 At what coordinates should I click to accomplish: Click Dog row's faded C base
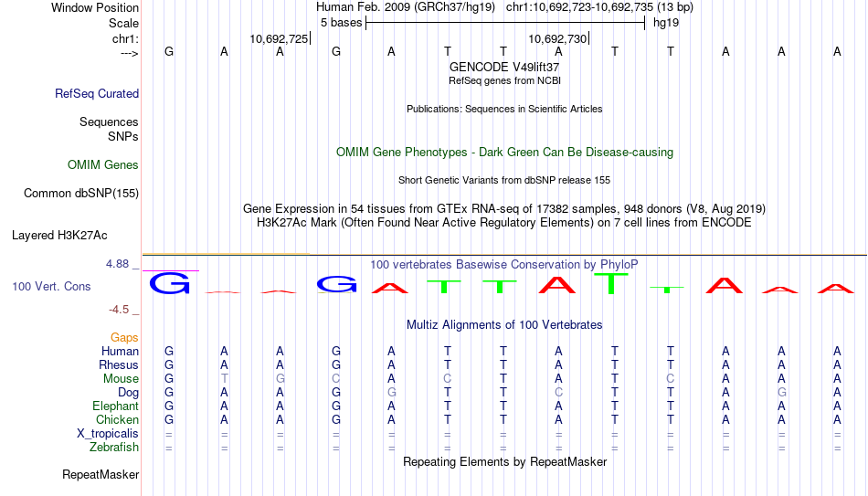pyautogui.click(x=558, y=393)
